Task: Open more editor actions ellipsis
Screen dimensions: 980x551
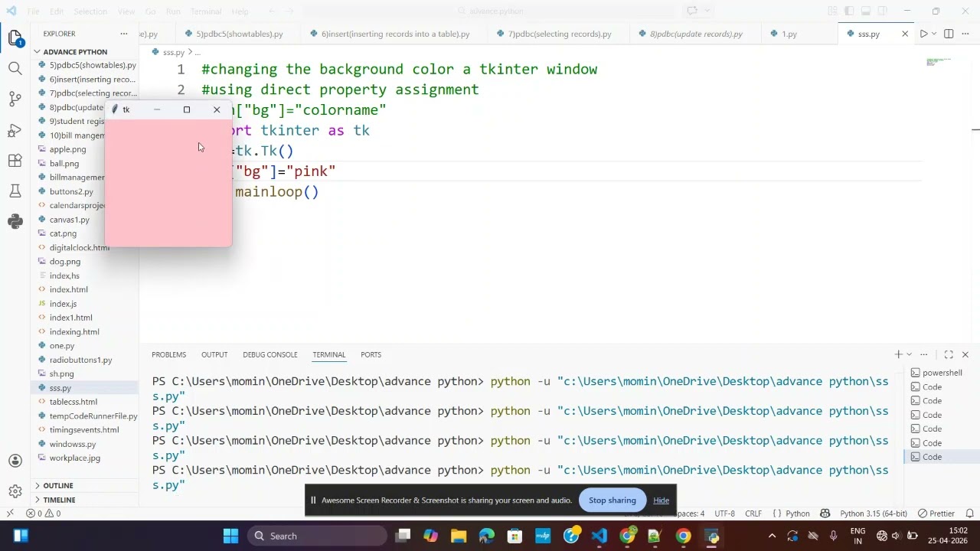Action: tap(965, 34)
